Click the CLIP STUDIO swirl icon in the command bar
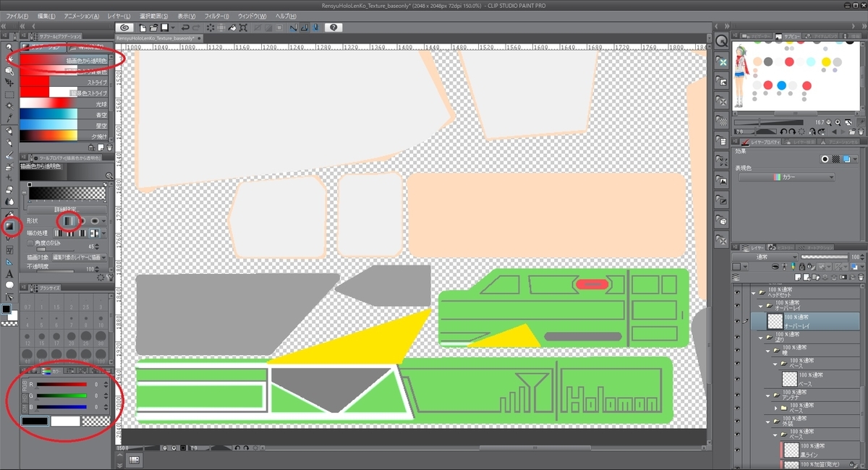Image resolution: width=868 pixels, height=470 pixels. click(124, 27)
